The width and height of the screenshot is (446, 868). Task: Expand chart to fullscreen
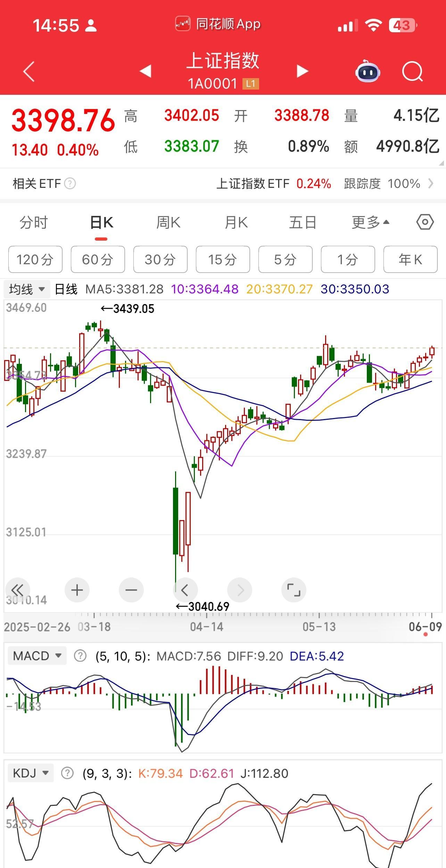click(x=294, y=590)
